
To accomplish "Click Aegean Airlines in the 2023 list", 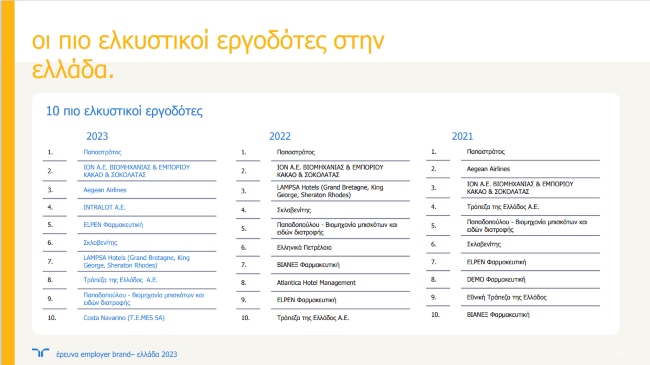I will click(104, 190).
